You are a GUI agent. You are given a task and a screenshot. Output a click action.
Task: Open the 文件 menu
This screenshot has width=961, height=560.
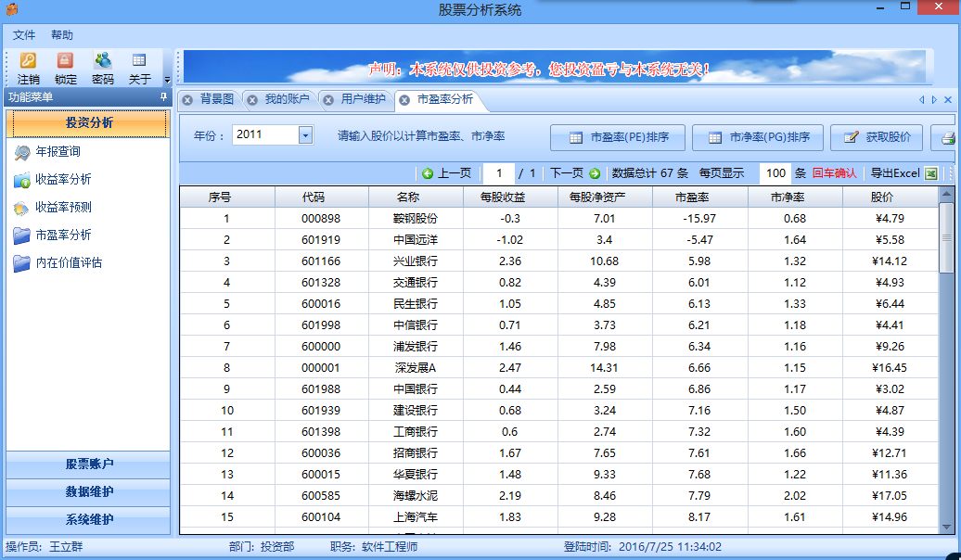24,35
